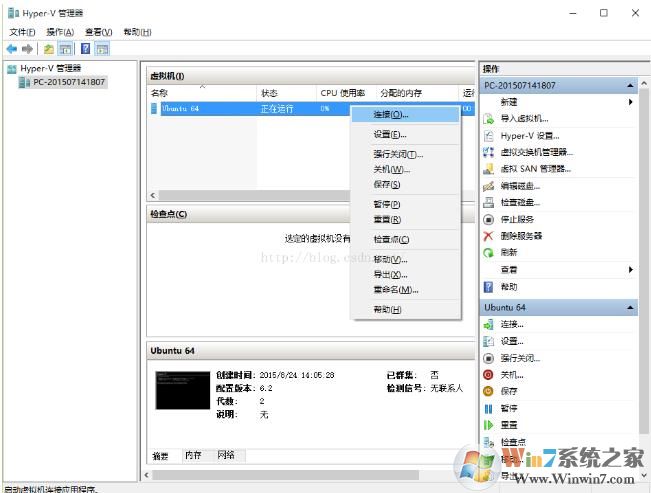Choose 重命名(M)... in the context menu
This screenshot has width=651, height=493.
[x=406, y=290]
